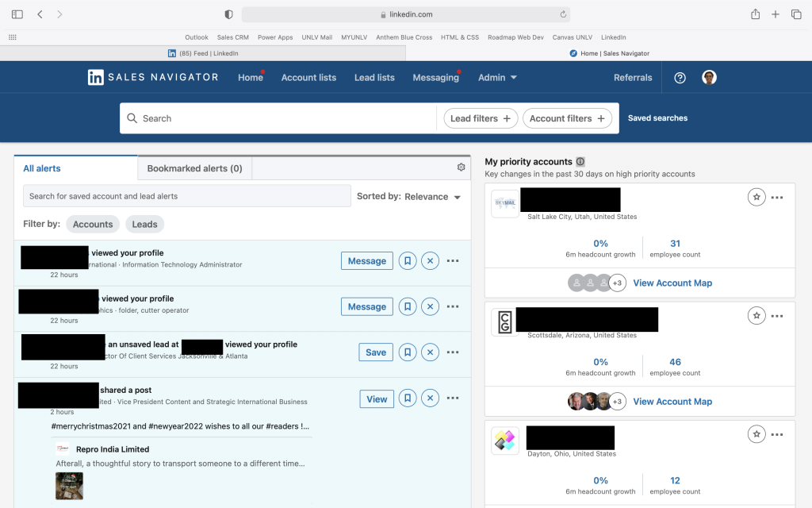Switch to Bookmarked alerts tab
The width and height of the screenshot is (812, 508).
click(195, 168)
